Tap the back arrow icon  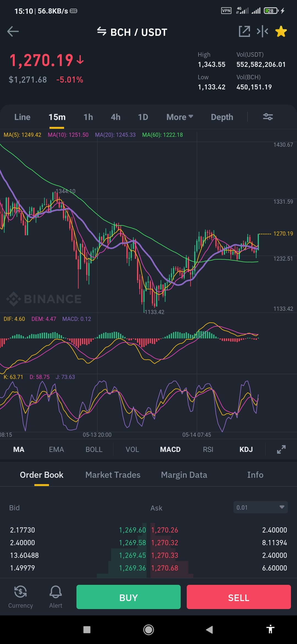(x=13, y=31)
